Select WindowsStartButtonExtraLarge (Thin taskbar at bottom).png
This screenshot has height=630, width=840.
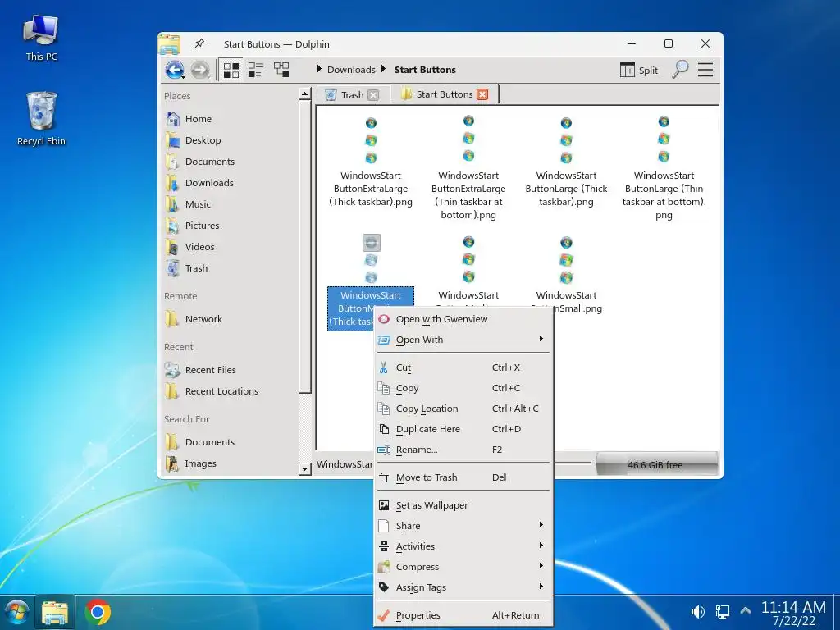click(x=468, y=167)
